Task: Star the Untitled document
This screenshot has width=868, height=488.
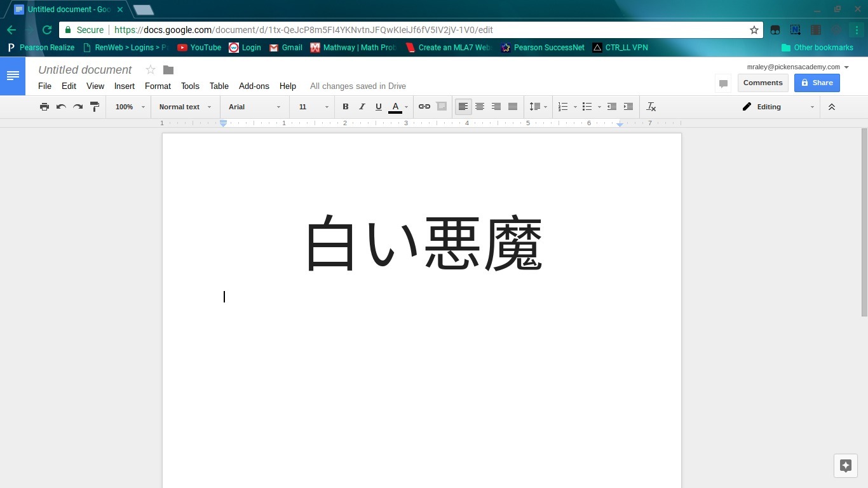Action: [151, 70]
